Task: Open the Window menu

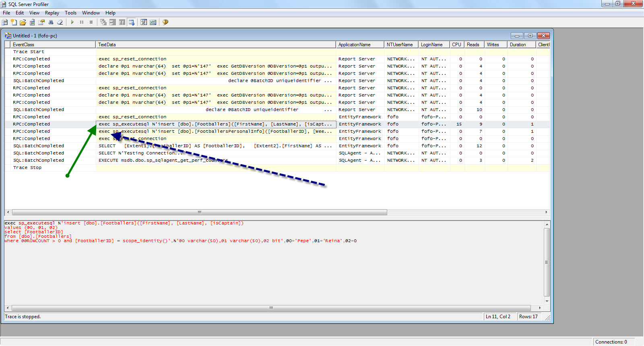Action: click(91, 13)
